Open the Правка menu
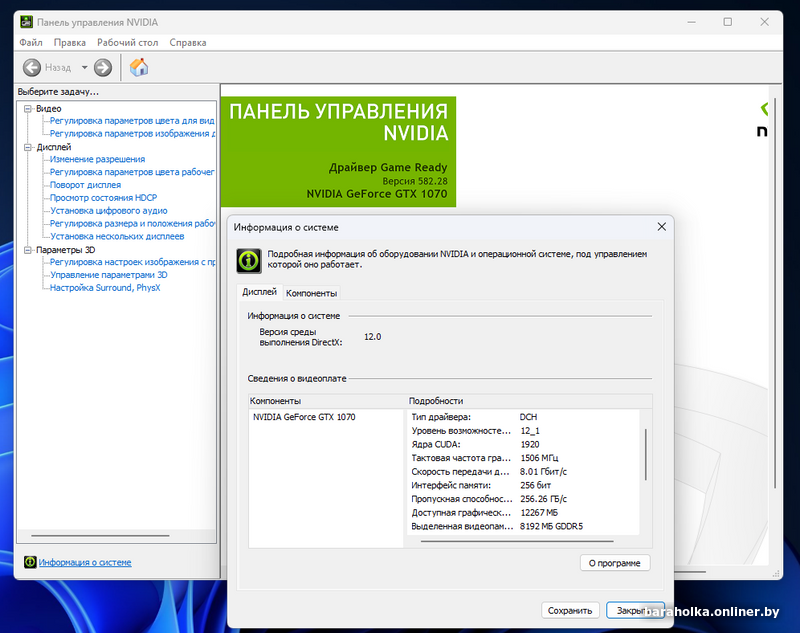This screenshot has width=800, height=633. (x=69, y=42)
